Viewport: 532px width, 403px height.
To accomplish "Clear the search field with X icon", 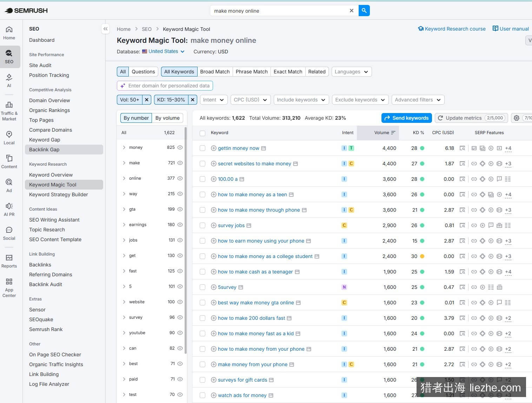I will (352, 11).
